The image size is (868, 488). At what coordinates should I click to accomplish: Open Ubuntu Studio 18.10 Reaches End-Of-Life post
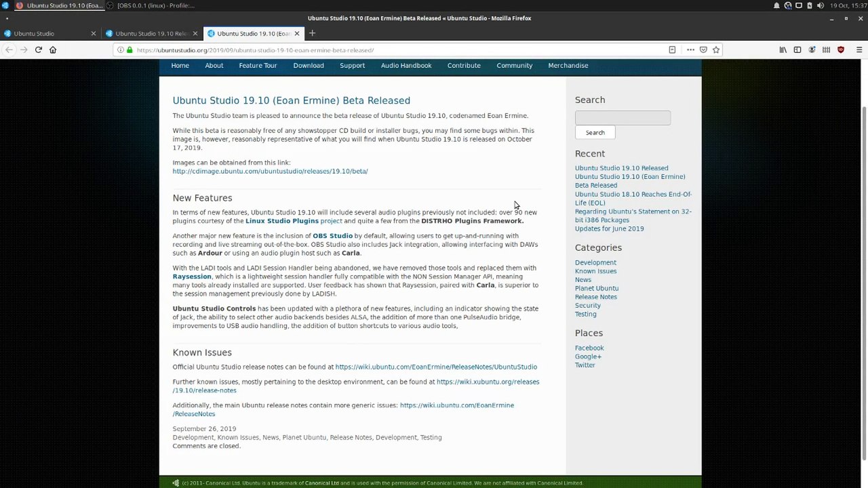coord(633,199)
